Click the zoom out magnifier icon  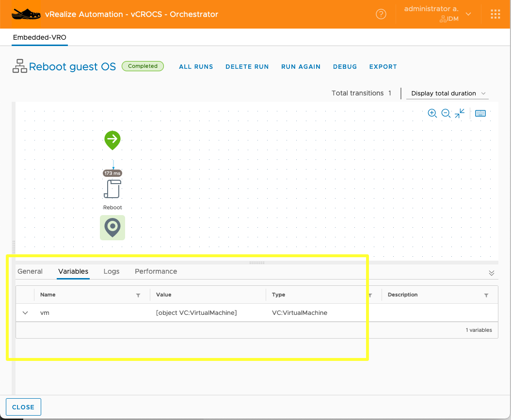point(446,113)
